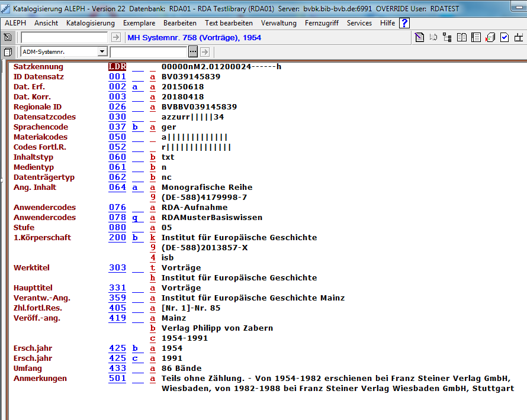Open the Text bearbeiten menu
The image size is (527, 420).
tap(229, 23)
